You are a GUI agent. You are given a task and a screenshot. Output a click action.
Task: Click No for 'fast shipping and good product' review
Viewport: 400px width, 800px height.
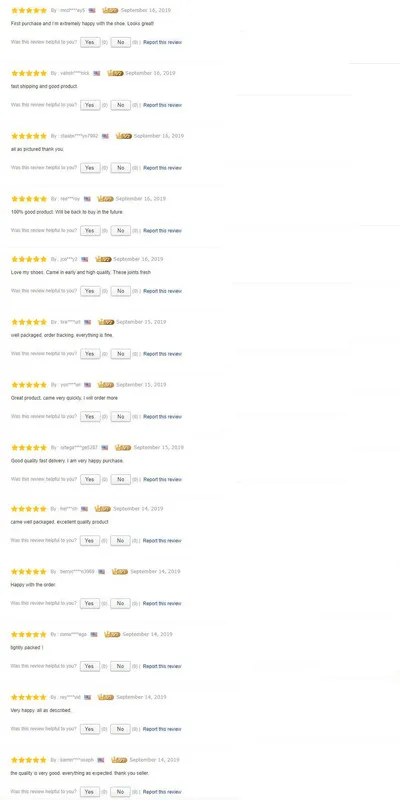click(120, 105)
